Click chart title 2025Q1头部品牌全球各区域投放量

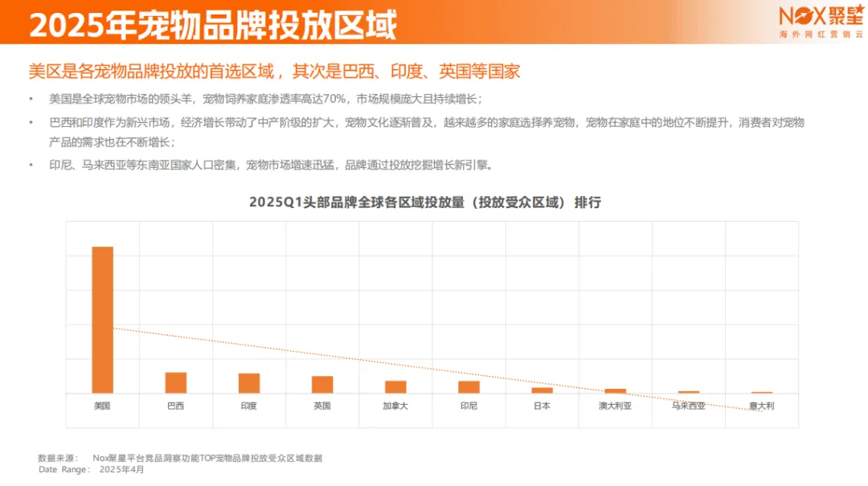[425, 202]
